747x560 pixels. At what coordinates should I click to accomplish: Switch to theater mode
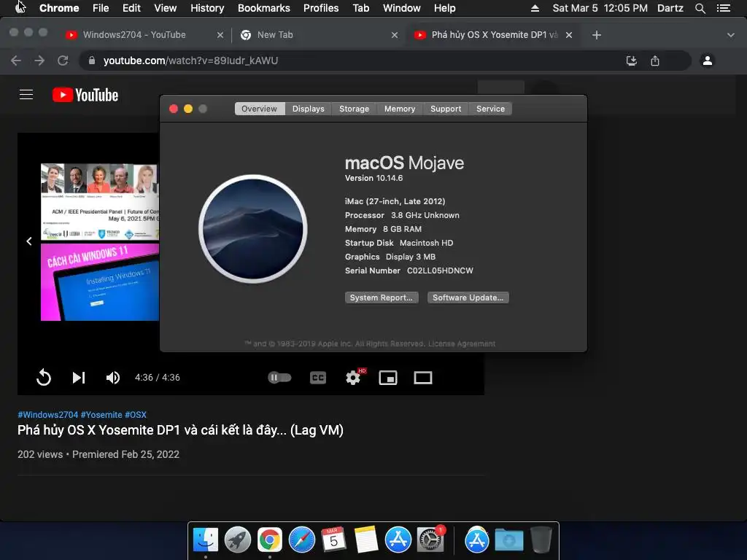coord(423,378)
